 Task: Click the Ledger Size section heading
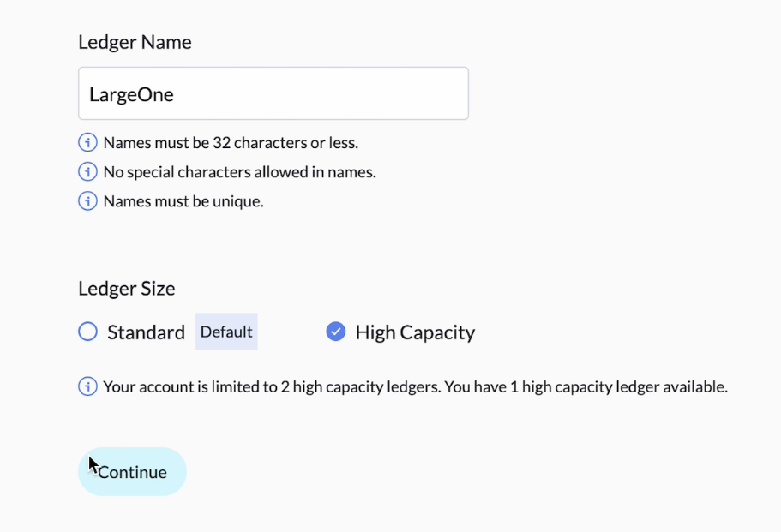(126, 289)
